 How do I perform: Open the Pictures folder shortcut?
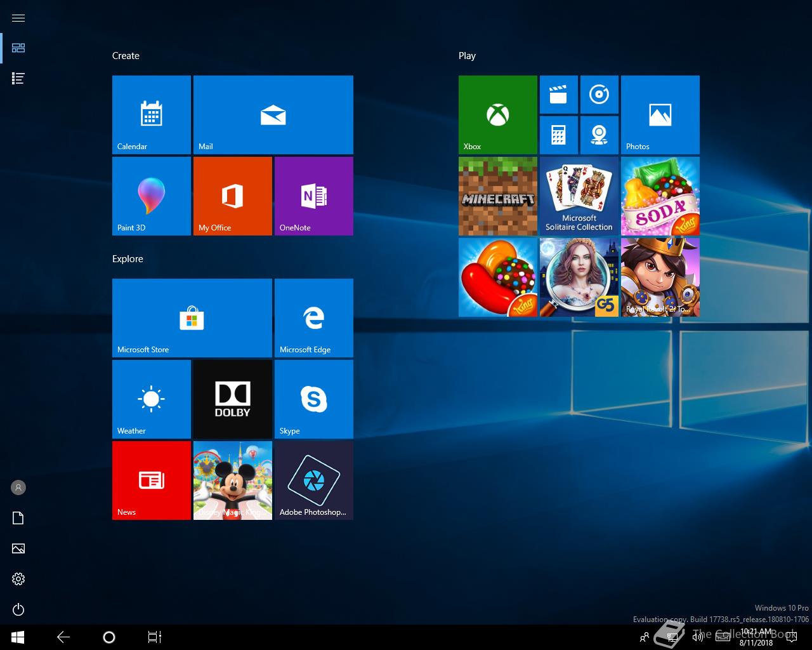pos(18,548)
